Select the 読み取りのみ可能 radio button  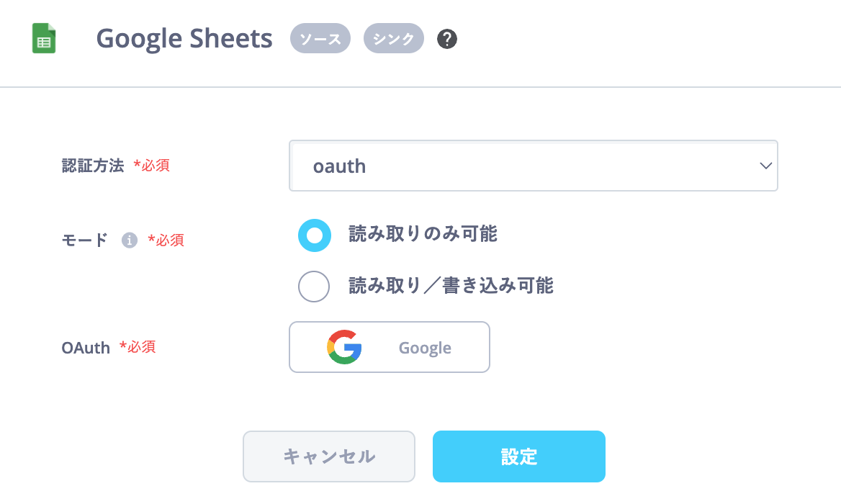(x=315, y=235)
